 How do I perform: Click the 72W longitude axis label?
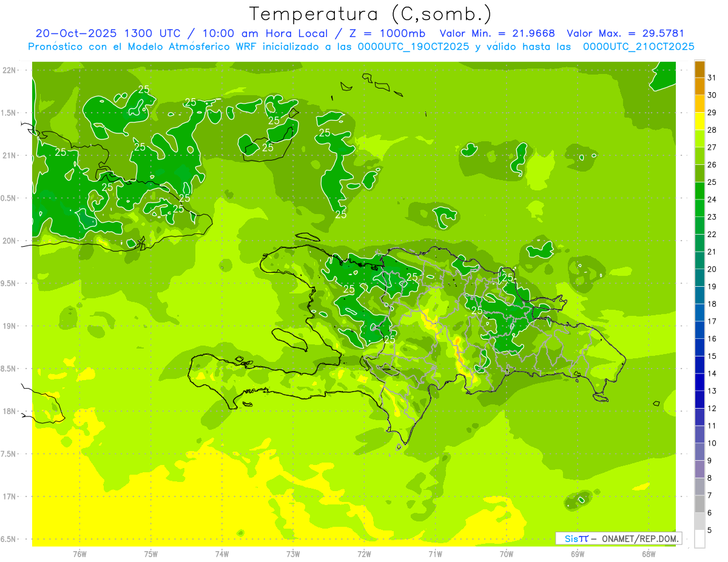click(x=364, y=554)
